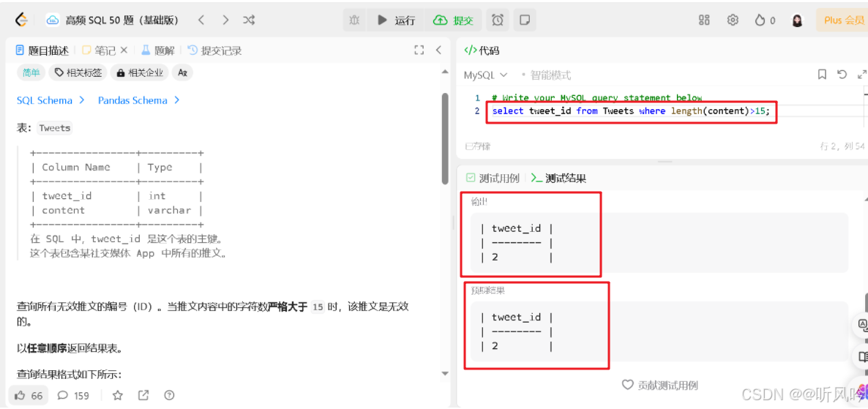
Task: Click the Tweets table name label
Action: (55, 128)
